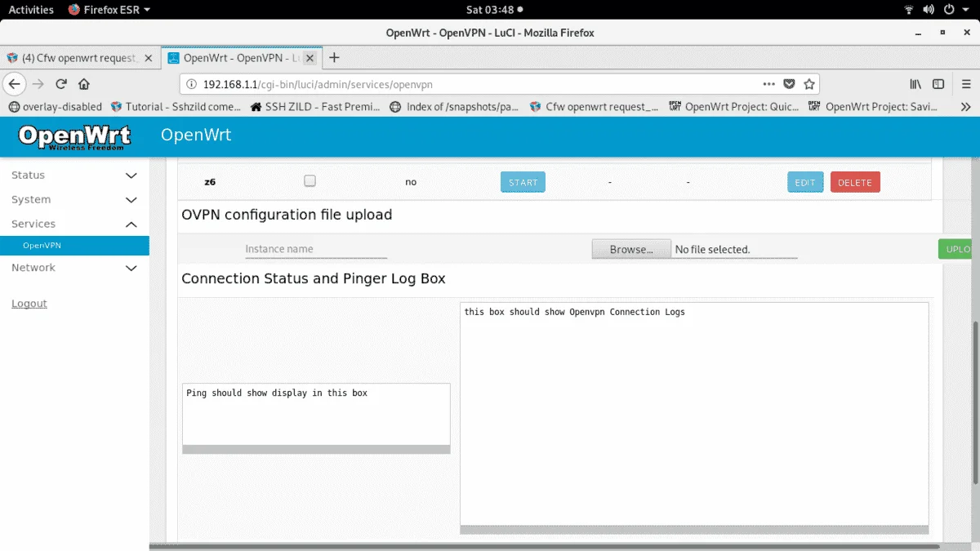Expand the Network menu section
The width and height of the screenshot is (980, 551).
click(x=74, y=268)
